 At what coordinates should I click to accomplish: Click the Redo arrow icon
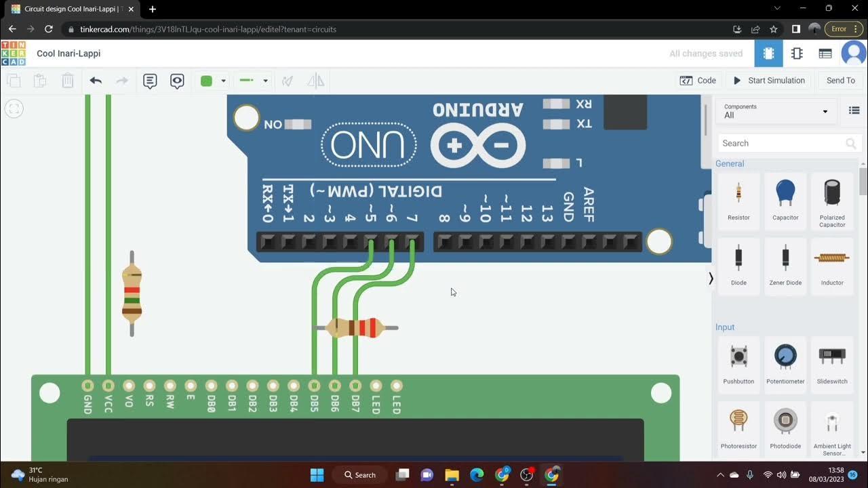pyautogui.click(x=122, y=81)
